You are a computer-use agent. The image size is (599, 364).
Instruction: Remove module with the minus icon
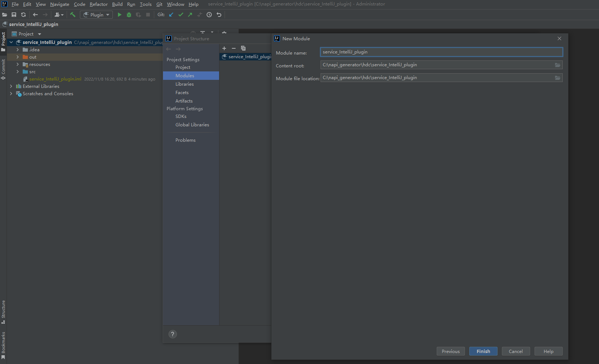pyautogui.click(x=234, y=48)
